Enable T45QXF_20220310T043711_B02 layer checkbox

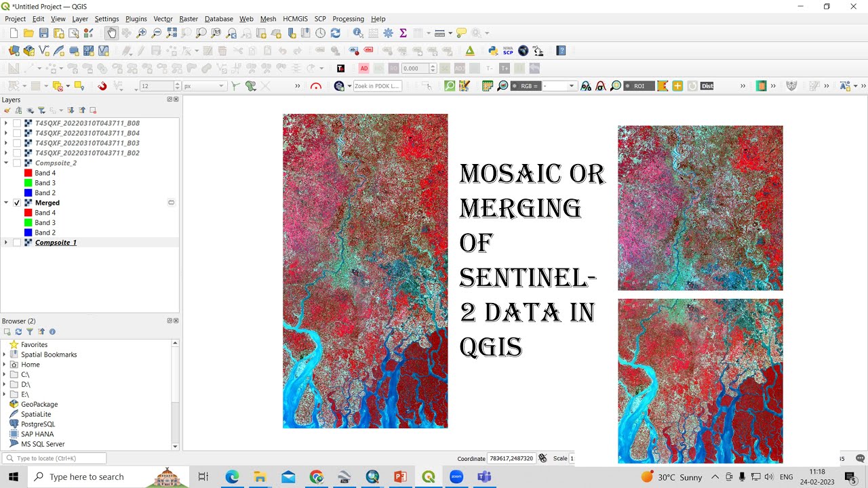(17, 153)
